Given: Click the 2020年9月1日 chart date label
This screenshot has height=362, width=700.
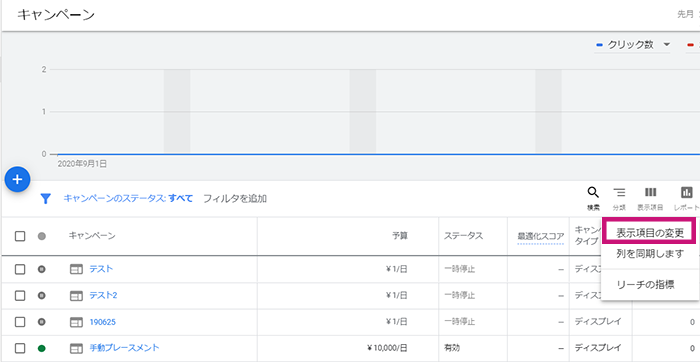Looking at the screenshot, I should point(82,164).
